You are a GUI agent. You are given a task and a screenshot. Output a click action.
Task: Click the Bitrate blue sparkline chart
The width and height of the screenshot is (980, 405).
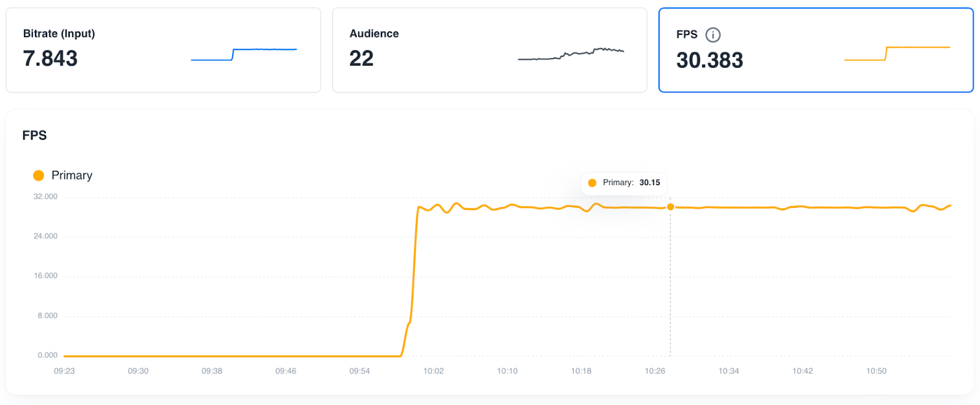(x=244, y=54)
